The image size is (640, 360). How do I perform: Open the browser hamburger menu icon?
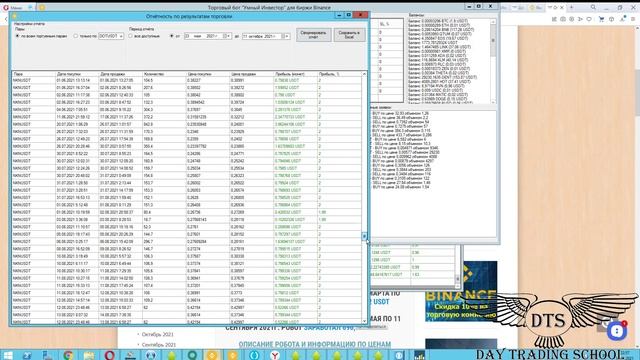click(x=633, y=19)
